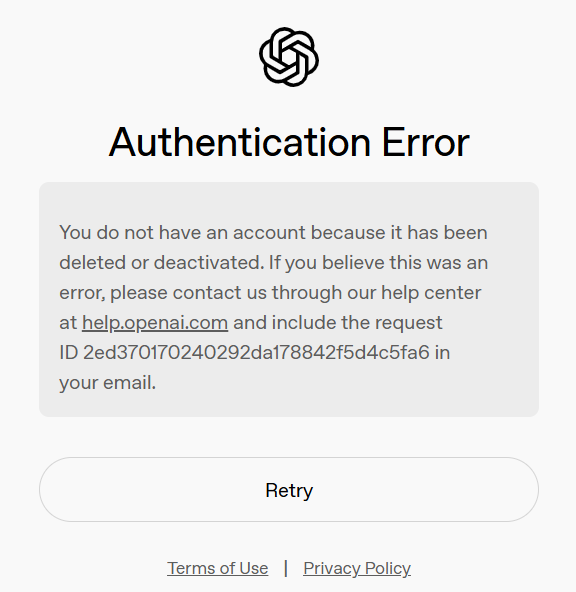Screen dimensions: 576x592
Task: Click the "ID" label before the request code
Action: click(x=69, y=353)
